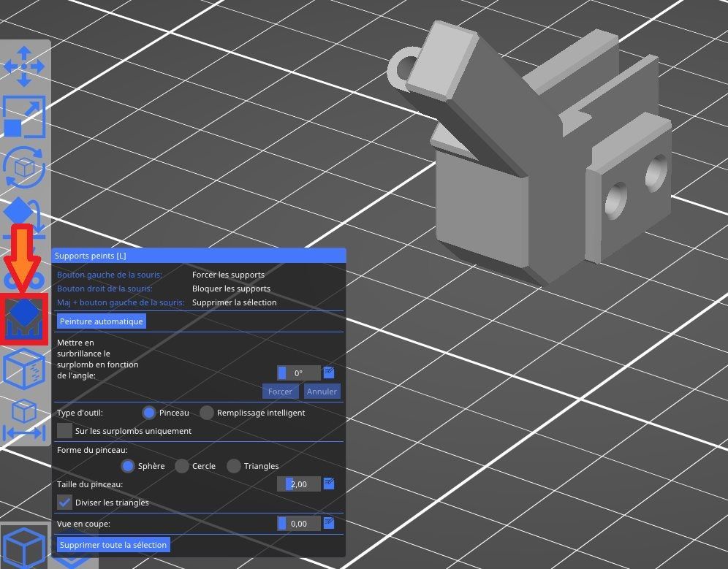Viewport: 728px width, 569px height.
Task: Toggle the Paint-on supports tool icon
Action: click(x=24, y=318)
